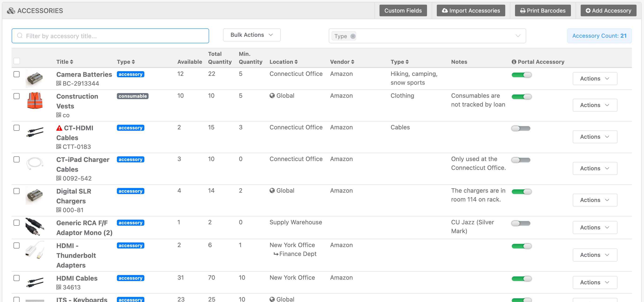
Task: Focus the Filter by accessory title field
Action: pos(110,36)
